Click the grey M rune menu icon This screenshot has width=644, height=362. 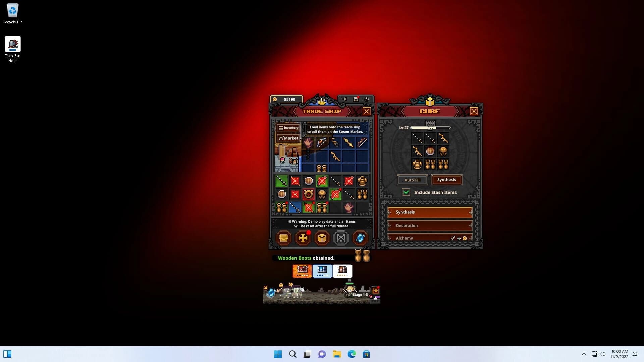click(x=341, y=238)
